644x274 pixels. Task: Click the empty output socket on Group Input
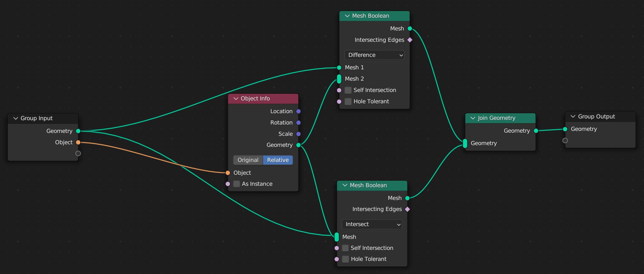[78, 153]
